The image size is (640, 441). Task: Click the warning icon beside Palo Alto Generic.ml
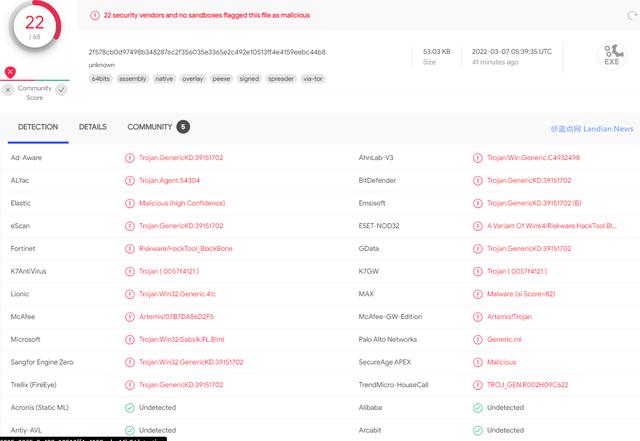[x=477, y=340]
